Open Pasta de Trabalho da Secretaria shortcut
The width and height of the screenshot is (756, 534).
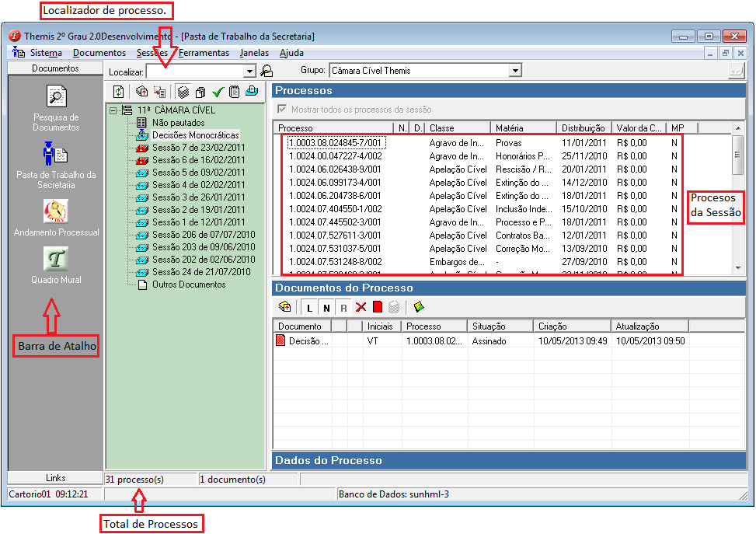(x=56, y=165)
